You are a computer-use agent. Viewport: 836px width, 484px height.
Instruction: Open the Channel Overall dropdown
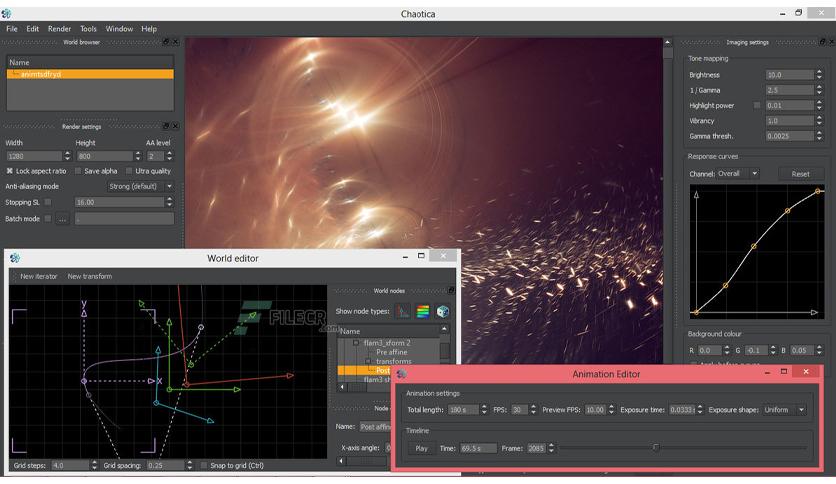click(x=738, y=174)
